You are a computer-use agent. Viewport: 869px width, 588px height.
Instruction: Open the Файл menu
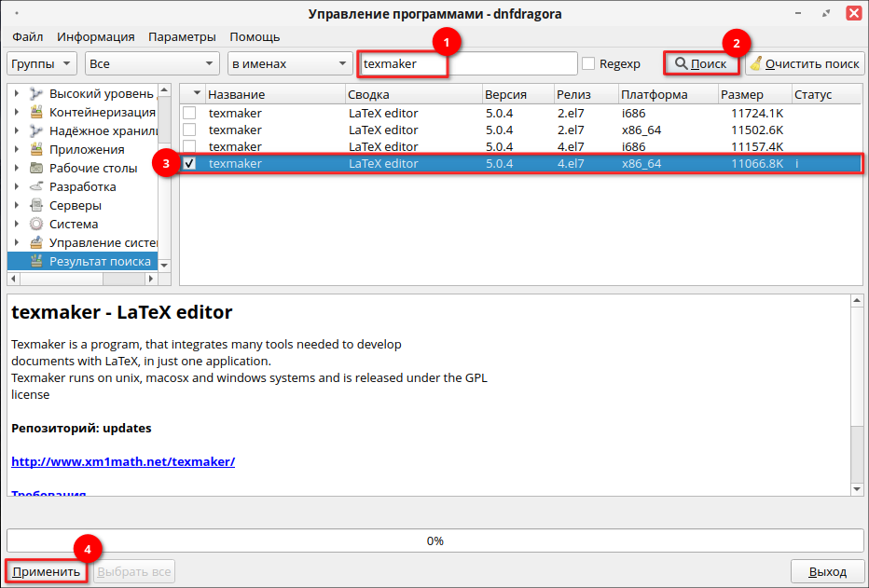point(28,37)
